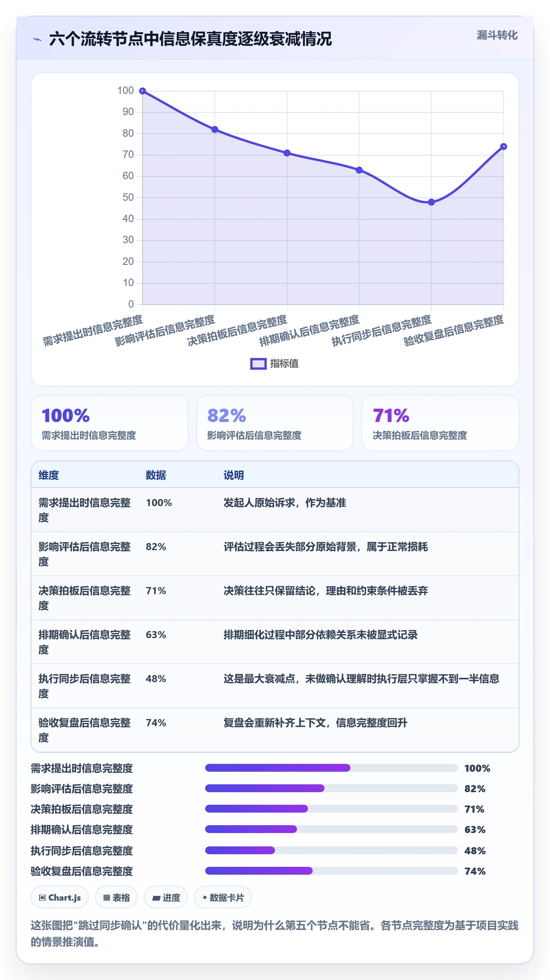Click the last chart point at value 74
This screenshot has width=550, height=980.
pos(504,147)
